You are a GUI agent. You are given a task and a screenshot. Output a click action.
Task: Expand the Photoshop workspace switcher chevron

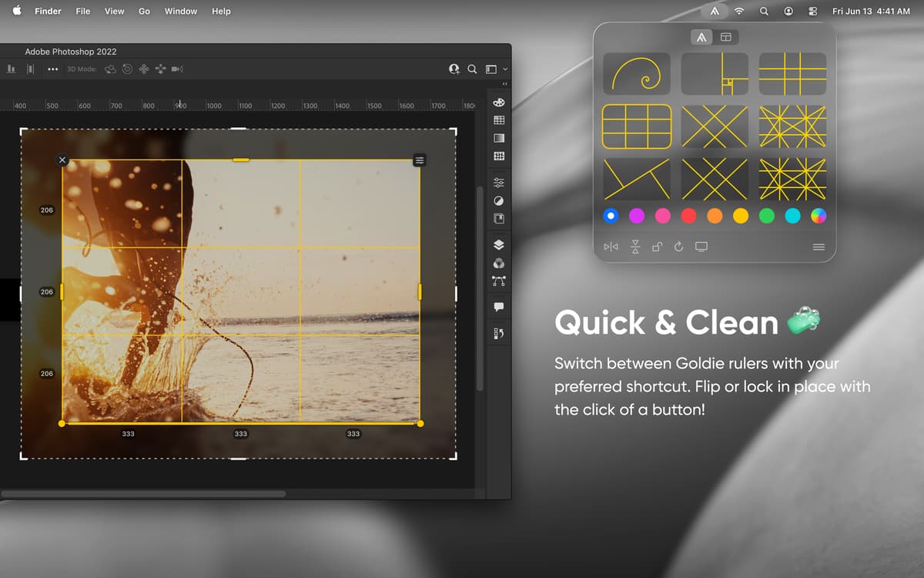[x=505, y=69]
